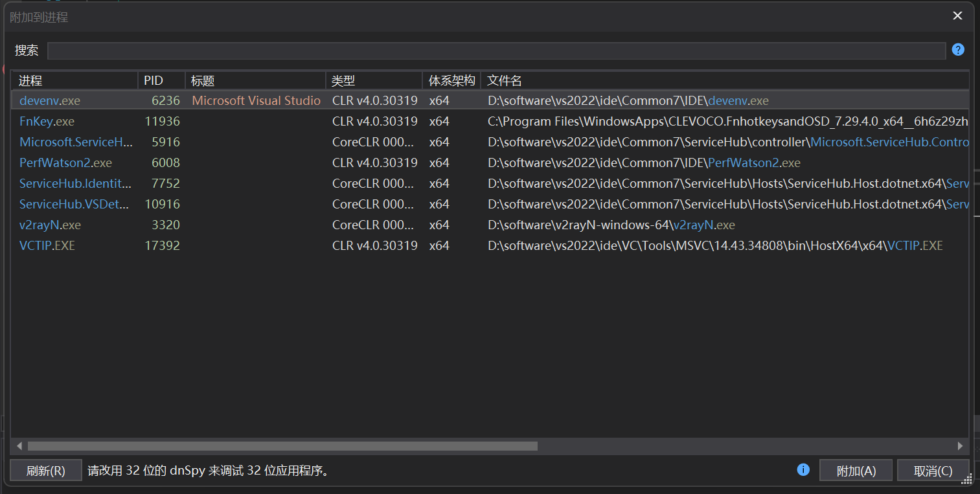Click the scroll left arrow on horizontal scrollbar
The height and width of the screenshot is (494, 980).
tap(19, 446)
